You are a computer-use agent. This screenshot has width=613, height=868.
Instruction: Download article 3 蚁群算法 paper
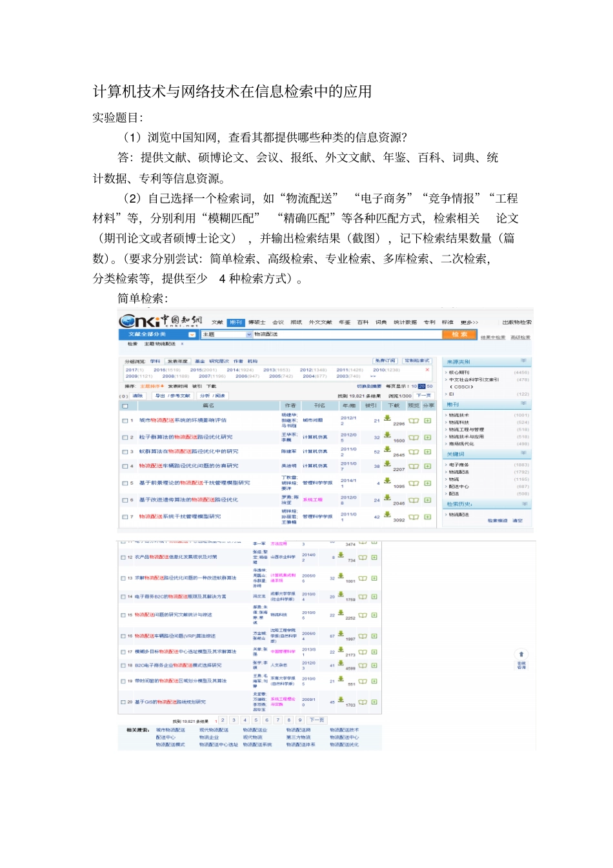pos(387,449)
